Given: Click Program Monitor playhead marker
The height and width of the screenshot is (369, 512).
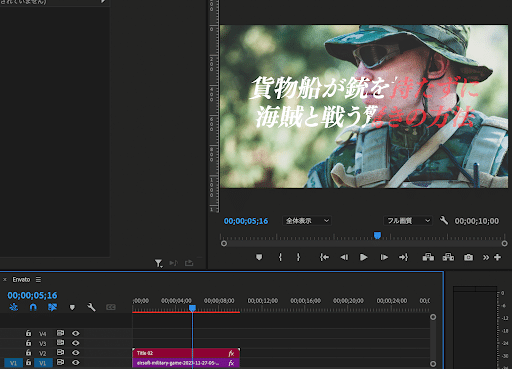Looking at the screenshot, I should pyautogui.click(x=377, y=236).
